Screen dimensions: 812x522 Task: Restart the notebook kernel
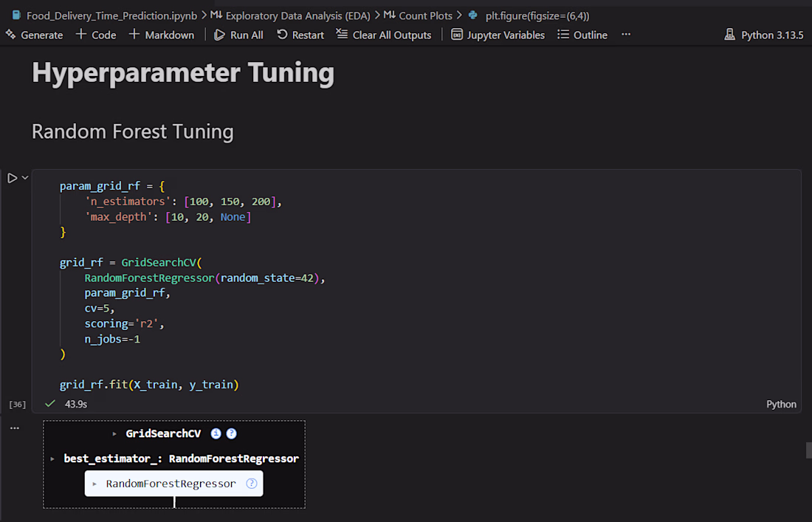[300, 35]
